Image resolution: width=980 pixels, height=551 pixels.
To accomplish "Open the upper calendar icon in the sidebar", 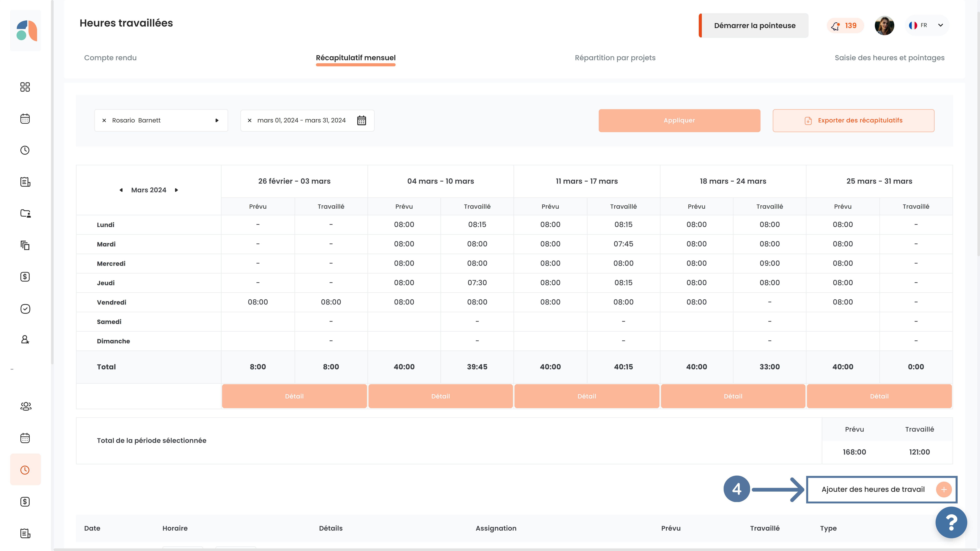I will click(25, 119).
